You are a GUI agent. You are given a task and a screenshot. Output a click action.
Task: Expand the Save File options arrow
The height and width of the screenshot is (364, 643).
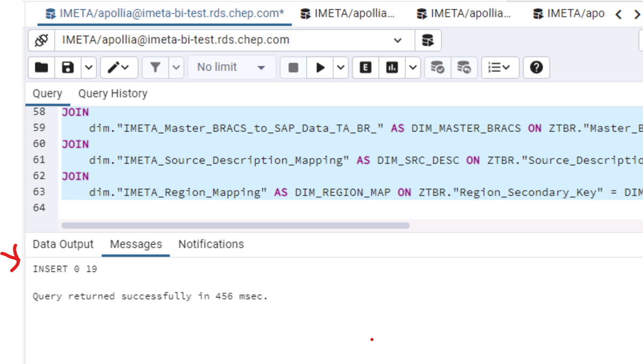[89, 67]
